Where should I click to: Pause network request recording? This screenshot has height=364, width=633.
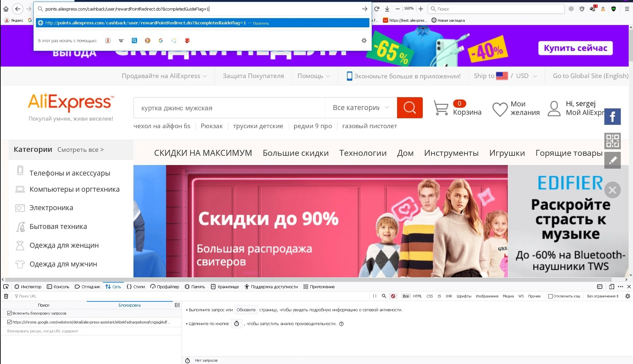[x=375, y=296]
